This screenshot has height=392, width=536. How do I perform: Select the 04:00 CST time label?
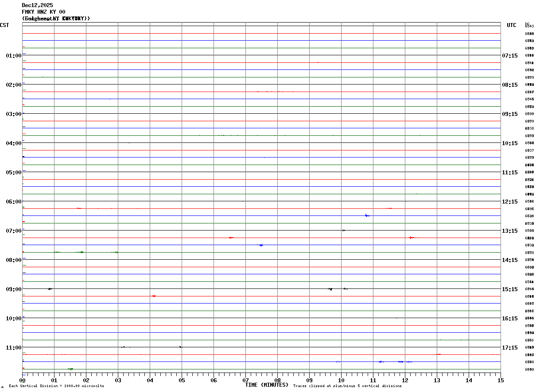point(14,143)
